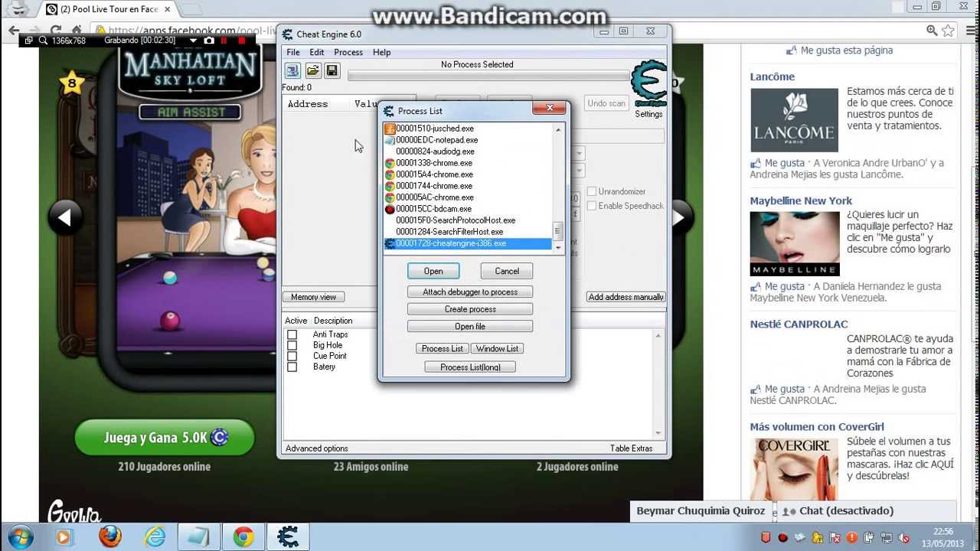Switch to the Pool Live Tour Chrome tab
Viewport: 980px width, 551px height.
coord(109,9)
